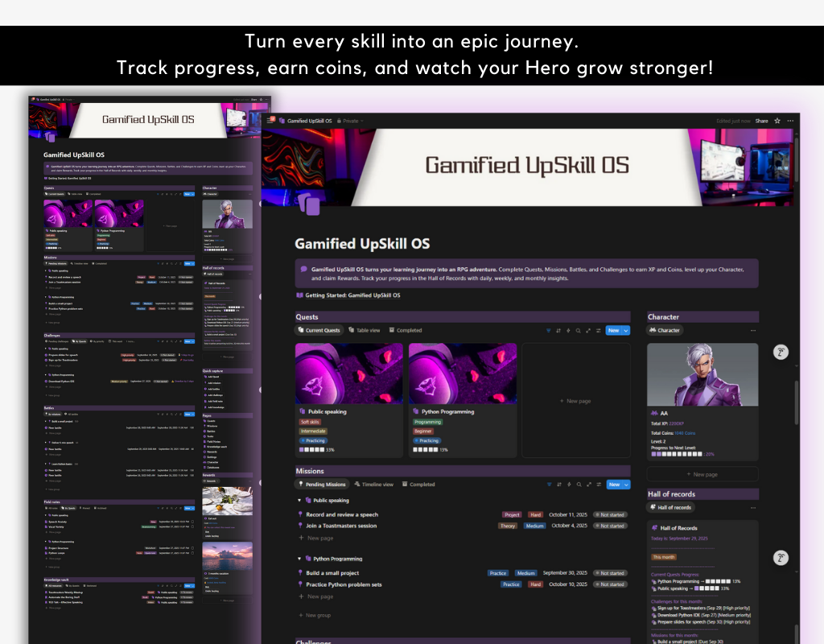
Task: Click the empty New page card in the Quests gallery
Action: (576, 401)
